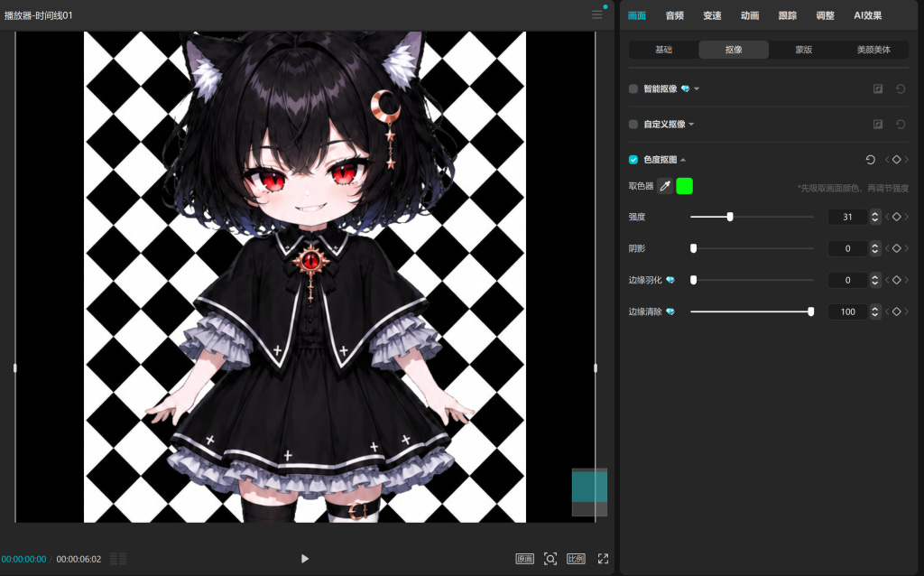Click the current timecode 00:00:00:00
The image size is (924, 576).
(x=23, y=559)
